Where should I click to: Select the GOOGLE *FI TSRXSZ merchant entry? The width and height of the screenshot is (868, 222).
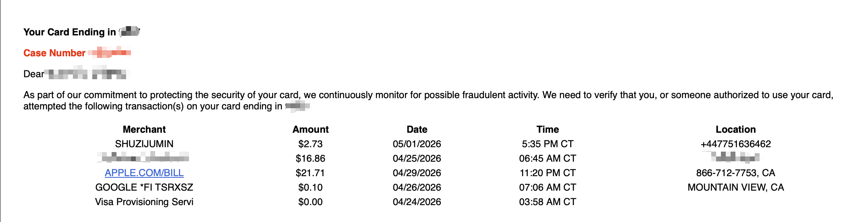coord(144,187)
